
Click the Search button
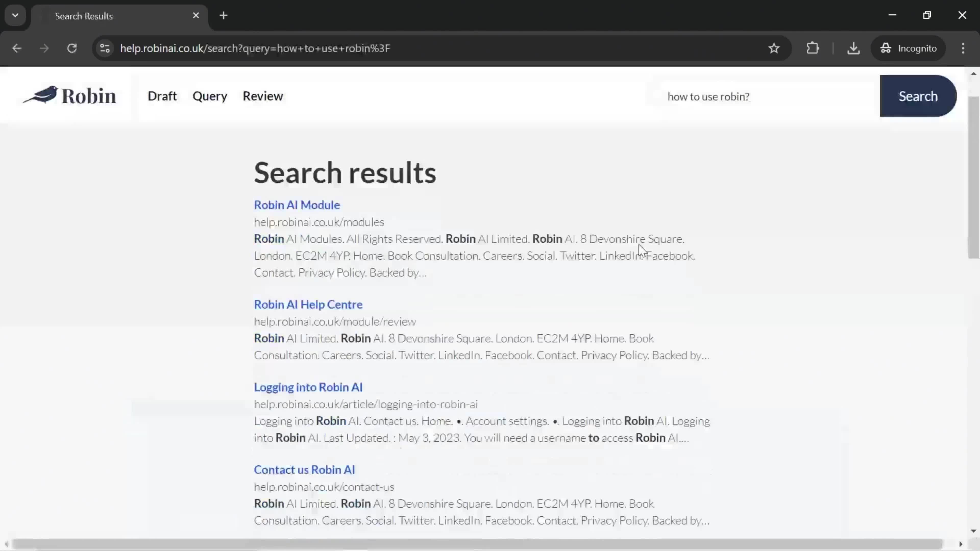tap(918, 96)
